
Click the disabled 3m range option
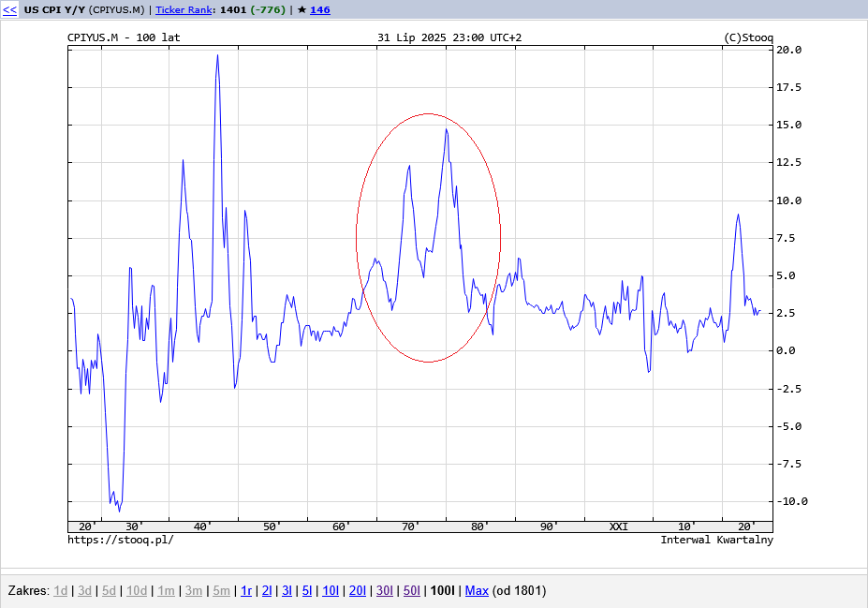pyautogui.click(x=194, y=591)
